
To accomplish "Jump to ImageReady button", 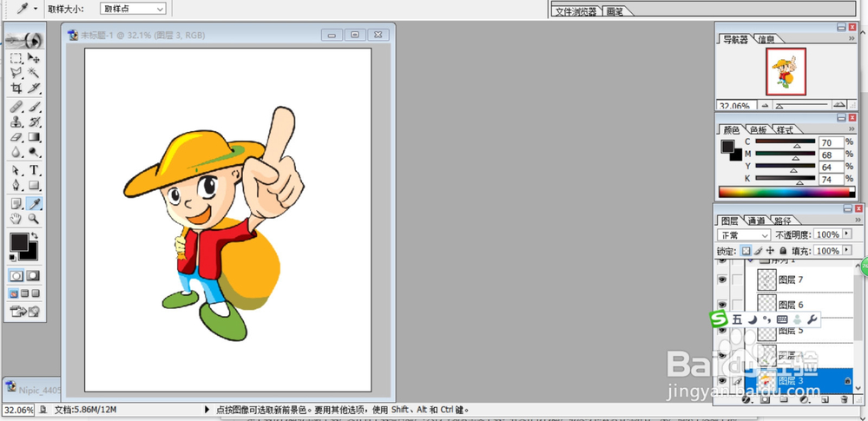I will pyautogui.click(x=25, y=312).
